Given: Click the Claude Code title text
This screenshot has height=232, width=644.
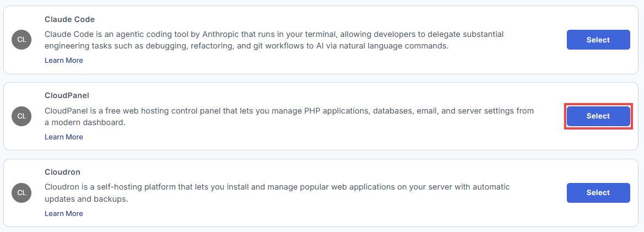Looking at the screenshot, I should [x=69, y=19].
